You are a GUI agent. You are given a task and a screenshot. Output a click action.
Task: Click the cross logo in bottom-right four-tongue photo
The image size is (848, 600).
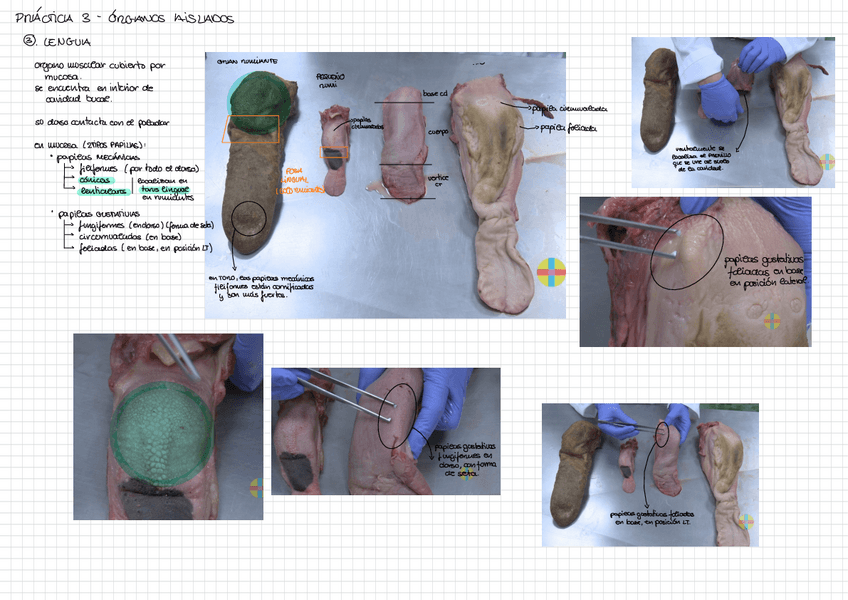click(x=745, y=521)
